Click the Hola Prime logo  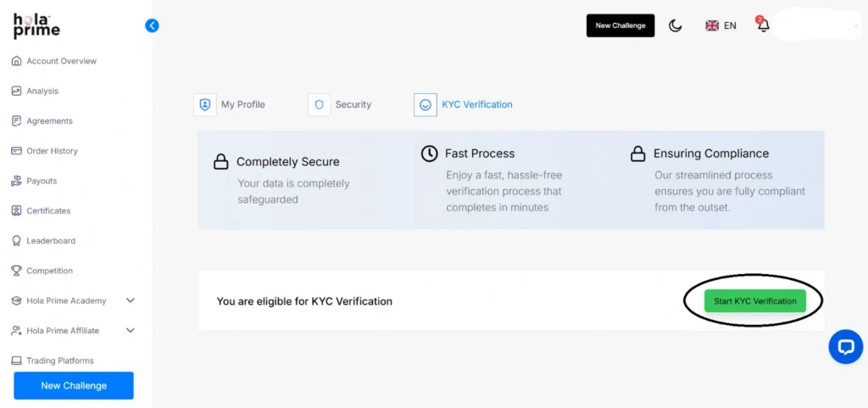coord(36,25)
